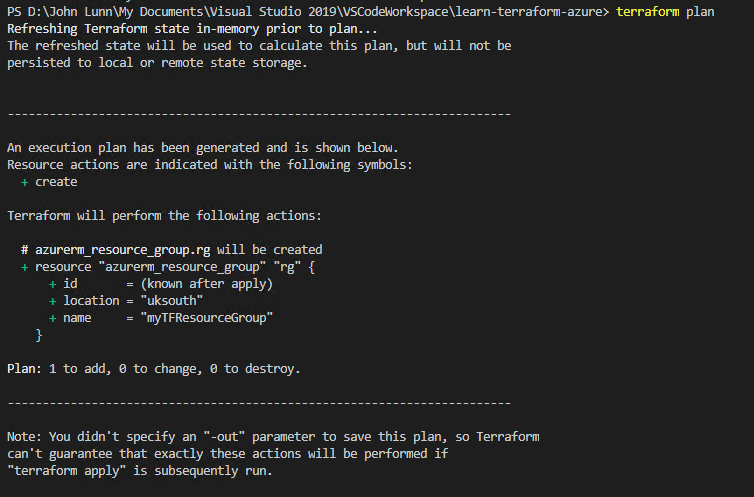
Task: Click the first dashed separator line
Action: coord(259,114)
